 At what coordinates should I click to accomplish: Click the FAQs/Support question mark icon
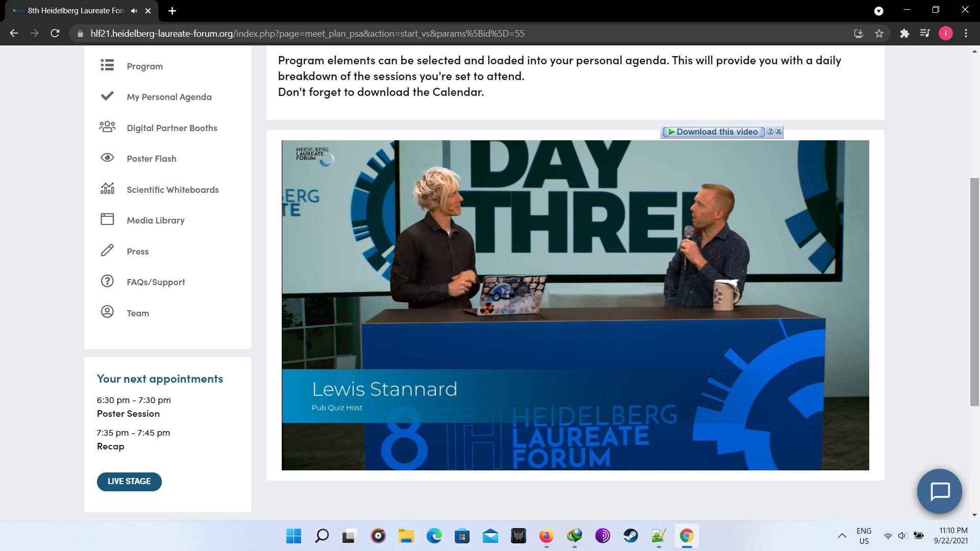coord(107,281)
